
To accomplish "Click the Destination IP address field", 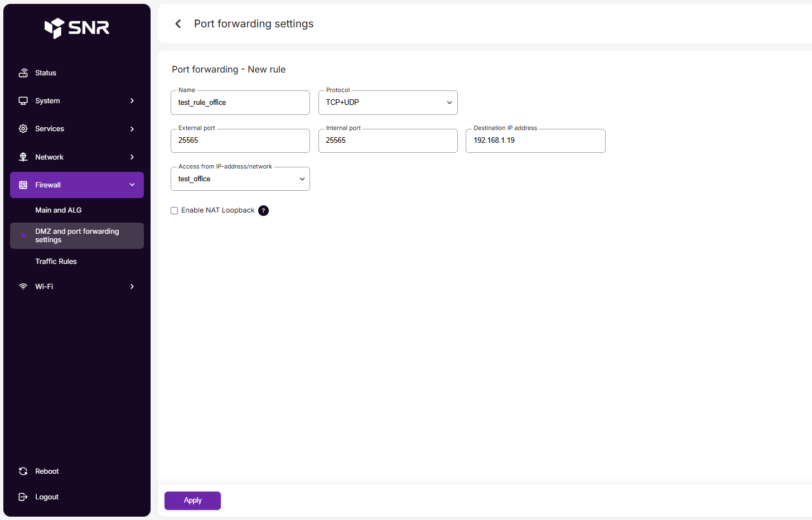I will point(535,141).
